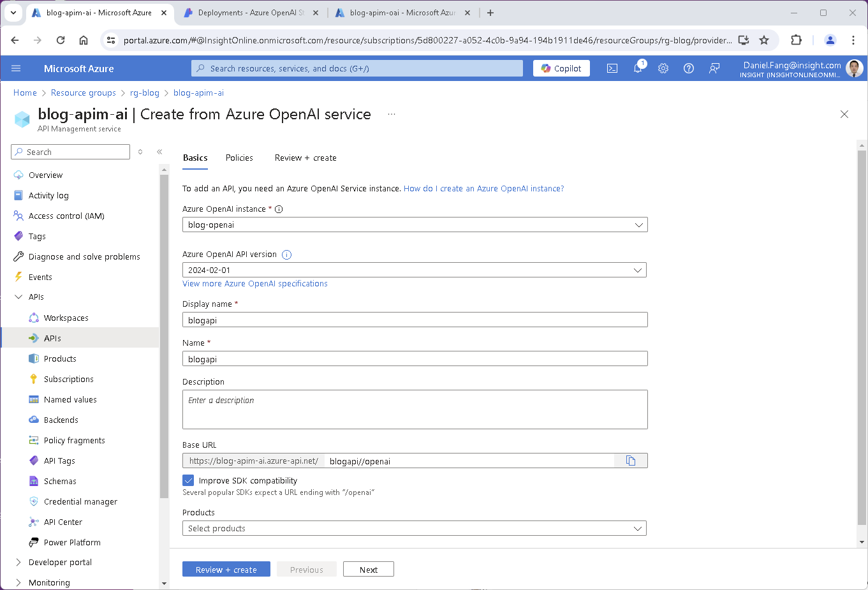Viewport: 868px width, 590px height.
Task: Expand the Developer portal section
Action: 18,562
